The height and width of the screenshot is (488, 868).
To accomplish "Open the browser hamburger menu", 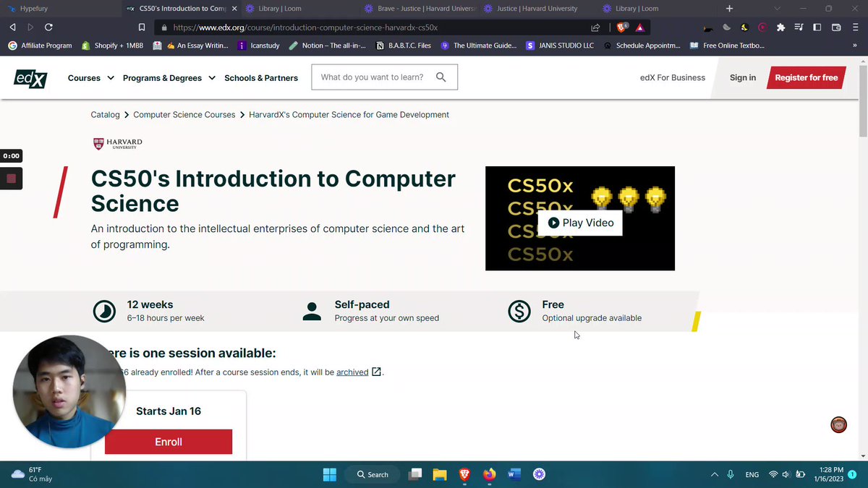I will (855, 27).
